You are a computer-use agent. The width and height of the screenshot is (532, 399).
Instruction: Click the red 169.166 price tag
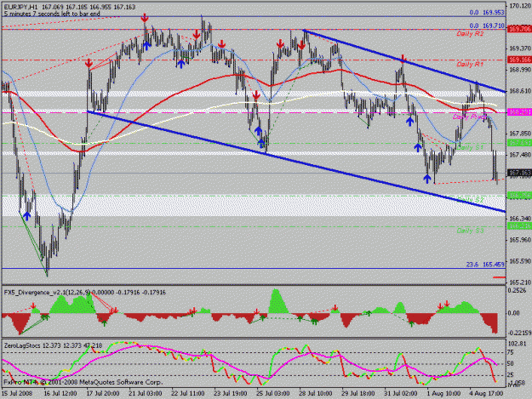[x=519, y=60]
